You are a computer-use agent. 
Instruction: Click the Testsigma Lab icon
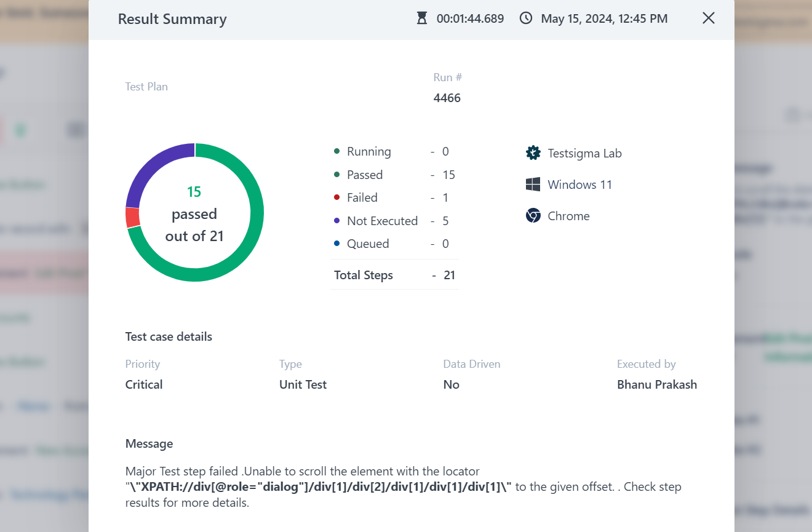click(x=533, y=153)
